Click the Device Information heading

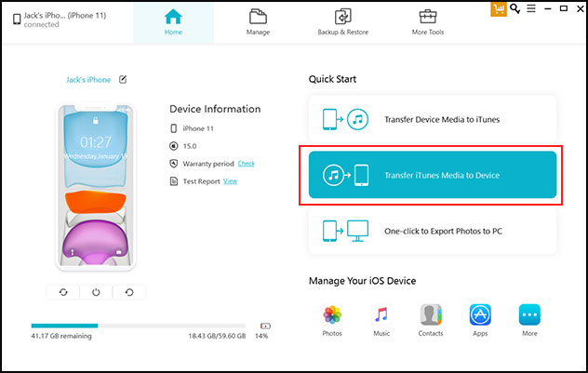[x=215, y=109]
